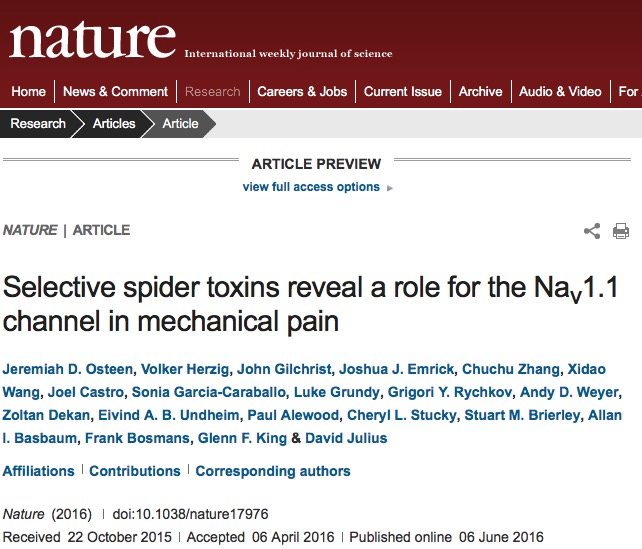Click the nature logo
The height and width of the screenshot is (549, 642).
tap(93, 40)
